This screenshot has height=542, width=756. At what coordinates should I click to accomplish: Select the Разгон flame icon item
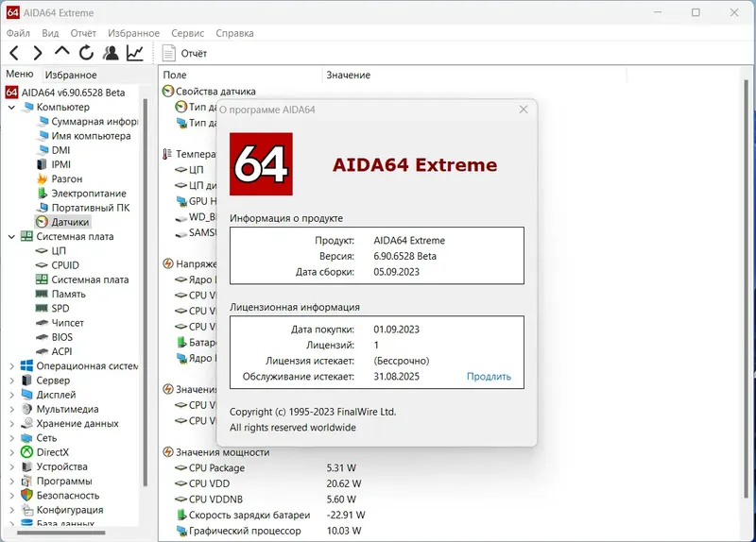coord(42,178)
